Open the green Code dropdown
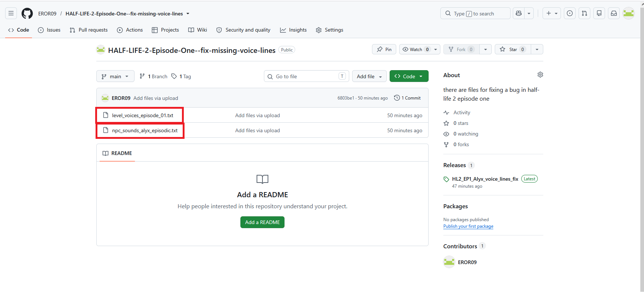Image resolution: width=644 pixels, height=292 pixels. (409, 76)
